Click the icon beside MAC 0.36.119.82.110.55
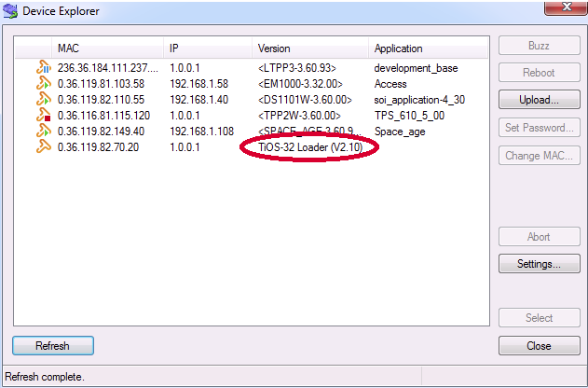Screen dimensions: 588x388 (x=42, y=100)
